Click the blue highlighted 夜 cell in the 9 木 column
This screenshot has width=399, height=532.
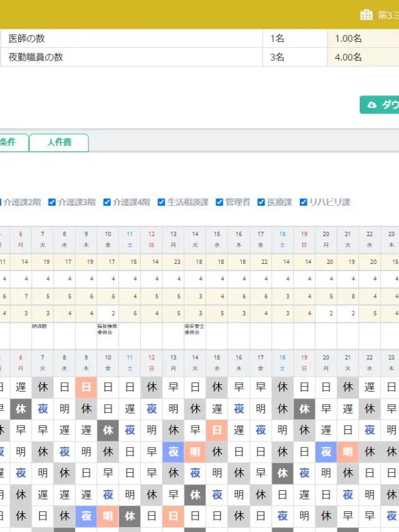pyautogui.click(x=86, y=516)
